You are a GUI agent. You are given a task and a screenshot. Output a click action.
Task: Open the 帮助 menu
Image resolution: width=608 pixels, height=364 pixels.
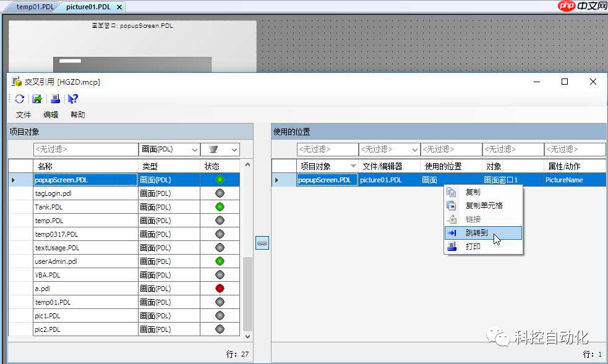[x=77, y=114]
